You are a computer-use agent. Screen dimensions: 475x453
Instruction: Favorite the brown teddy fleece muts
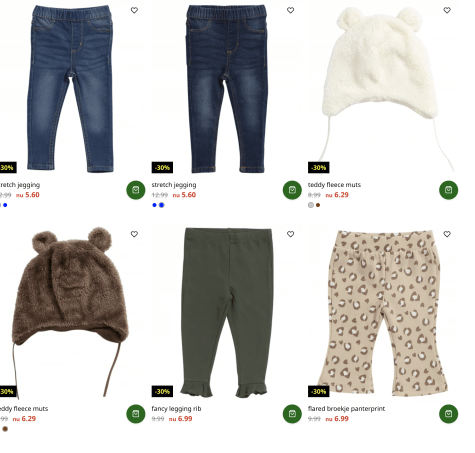pos(134,234)
